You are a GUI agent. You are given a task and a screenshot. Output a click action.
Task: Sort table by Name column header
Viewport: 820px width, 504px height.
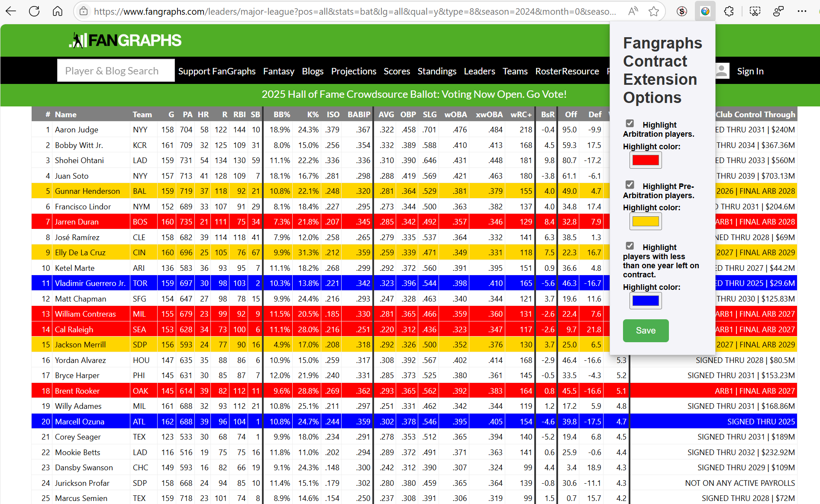66,114
